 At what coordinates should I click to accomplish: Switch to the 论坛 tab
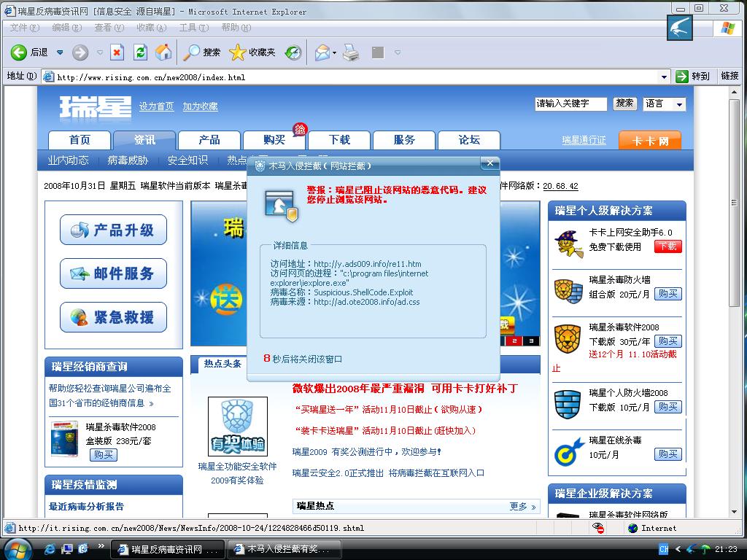469,140
